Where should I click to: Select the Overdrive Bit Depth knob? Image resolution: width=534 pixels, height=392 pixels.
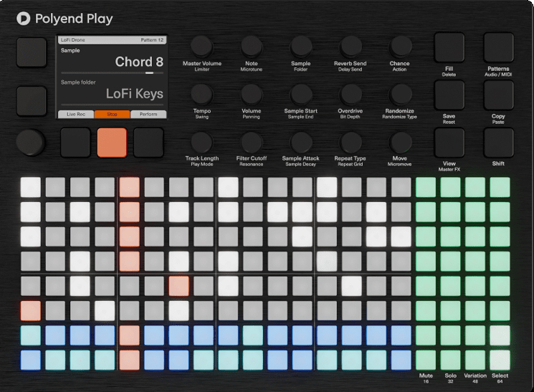click(x=351, y=94)
